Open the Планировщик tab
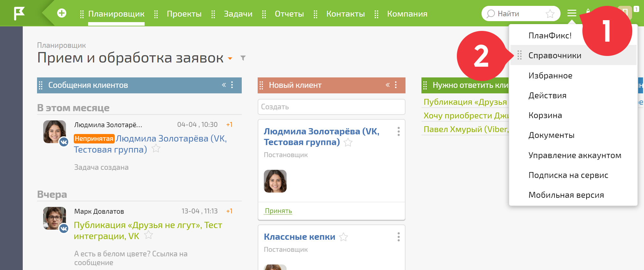644x270 pixels. (x=116, y=14)
